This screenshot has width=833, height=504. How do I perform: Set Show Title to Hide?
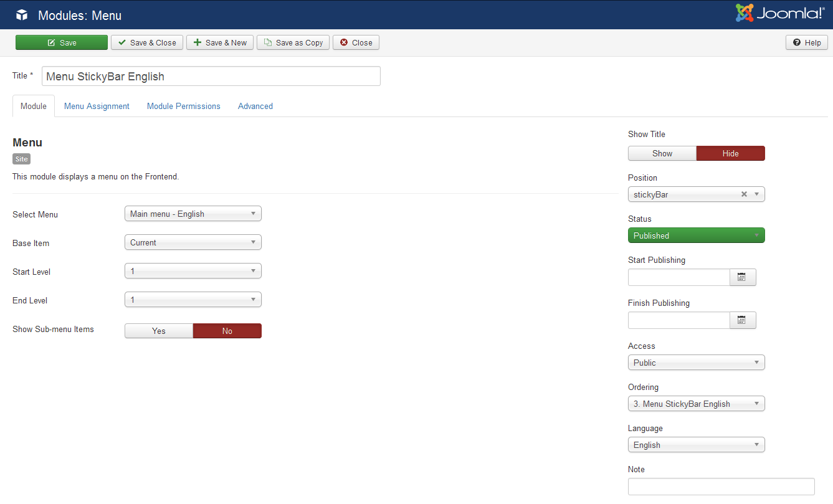(730, 153)
